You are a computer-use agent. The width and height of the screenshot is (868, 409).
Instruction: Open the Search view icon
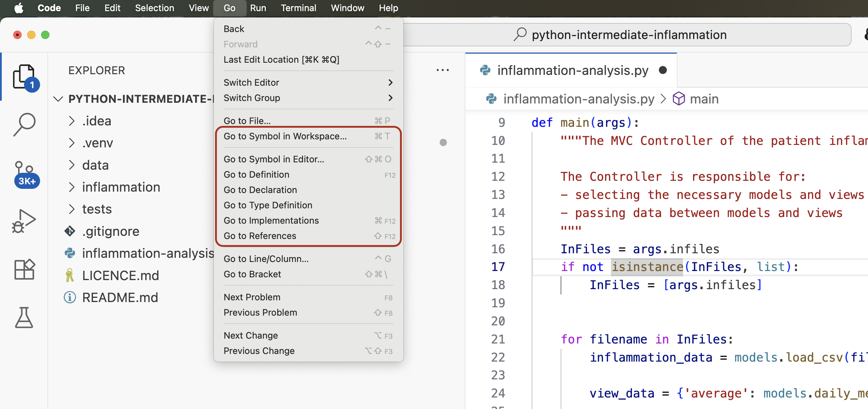24,125
